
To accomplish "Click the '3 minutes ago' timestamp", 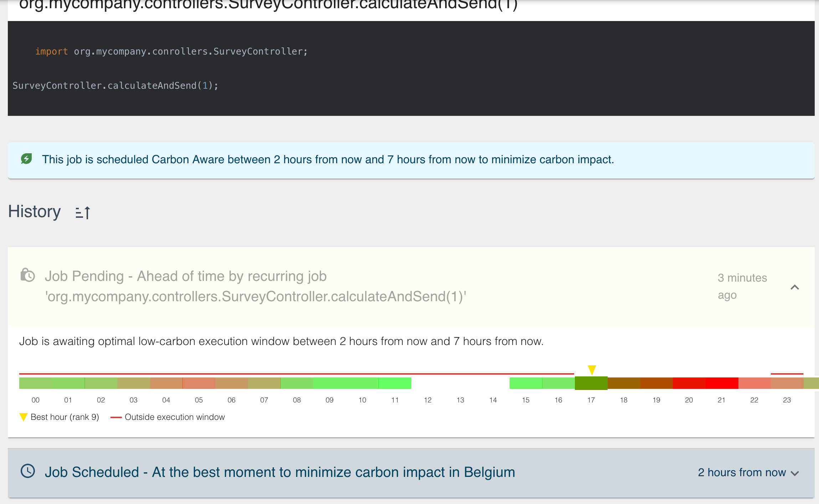I will (x=742, y=286).
